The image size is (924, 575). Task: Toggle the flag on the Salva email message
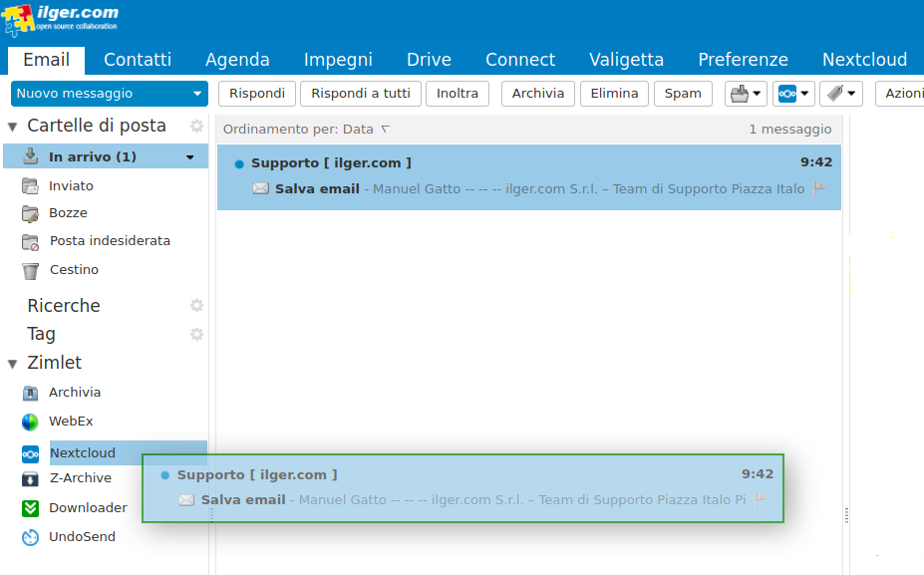click(x=819, y=188)
